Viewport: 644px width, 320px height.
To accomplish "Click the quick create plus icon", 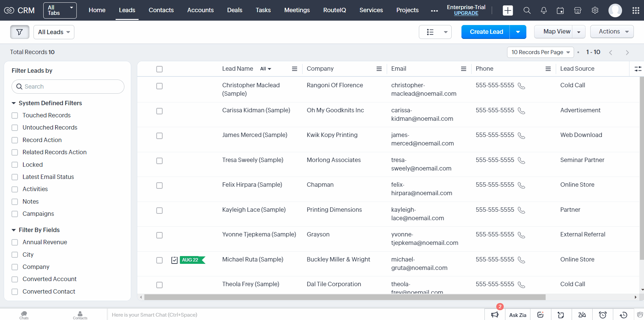I will click(x=507, y=10).
